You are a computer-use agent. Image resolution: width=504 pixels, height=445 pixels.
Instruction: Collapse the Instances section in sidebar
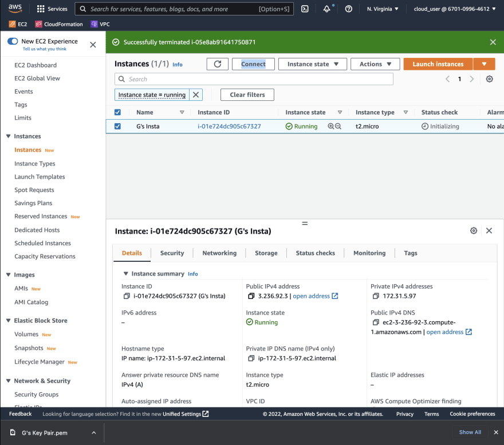tap(9, 136)
